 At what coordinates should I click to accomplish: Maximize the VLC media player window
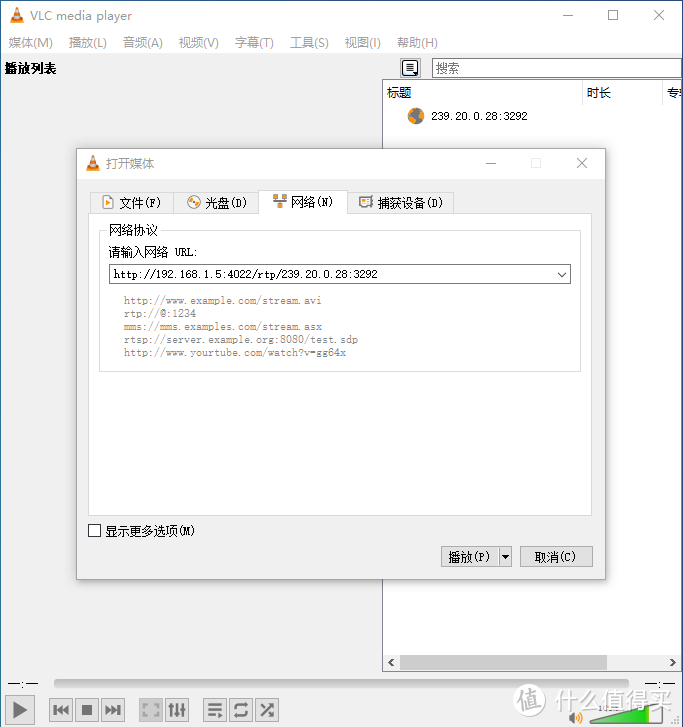(613, 15)
